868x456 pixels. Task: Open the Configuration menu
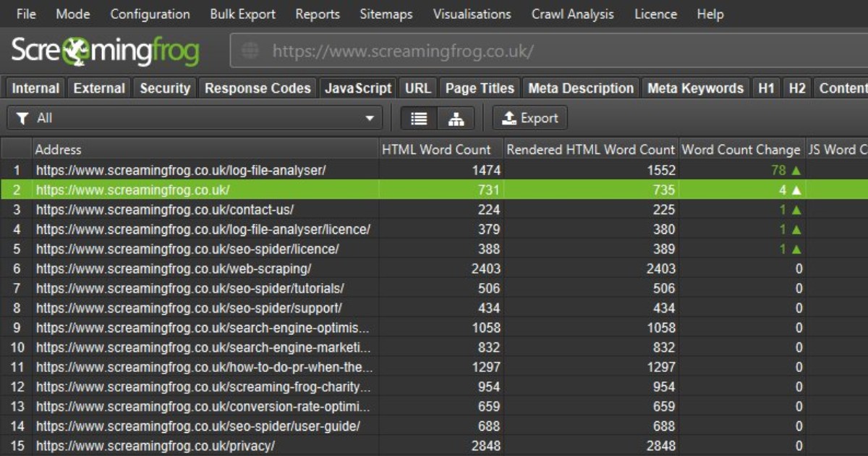coord(150,14)
